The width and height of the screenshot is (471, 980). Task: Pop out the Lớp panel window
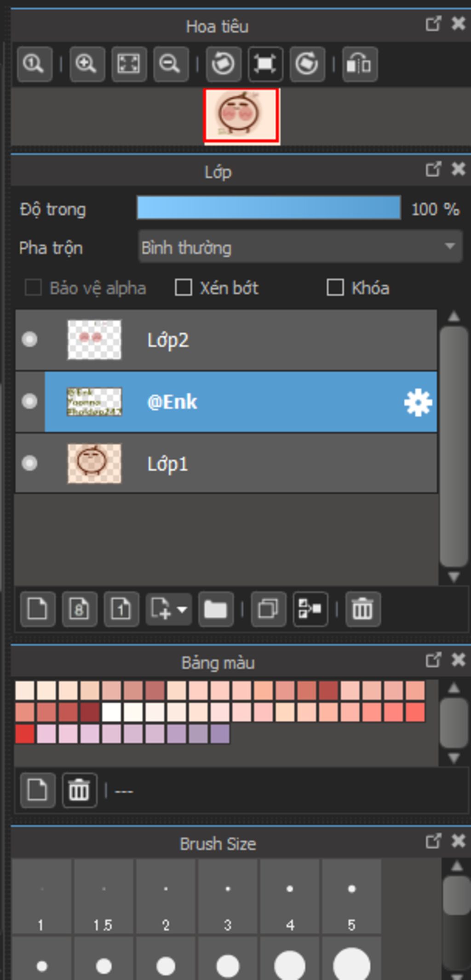pos(433,169)
